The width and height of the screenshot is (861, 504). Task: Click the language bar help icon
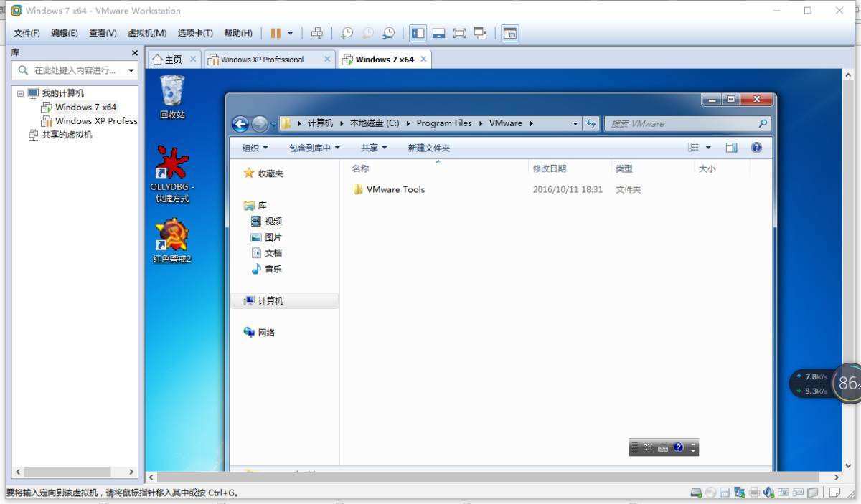point(679,447)
